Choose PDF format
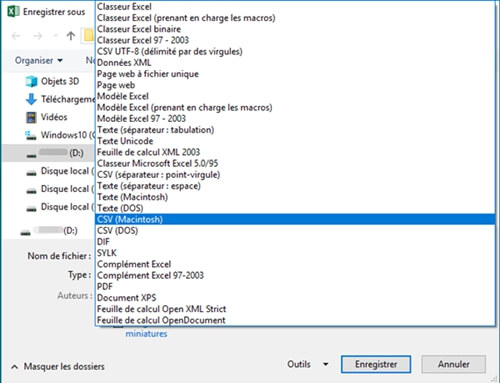Viewport: 500px width, 383px height. (x=295, y=287)
